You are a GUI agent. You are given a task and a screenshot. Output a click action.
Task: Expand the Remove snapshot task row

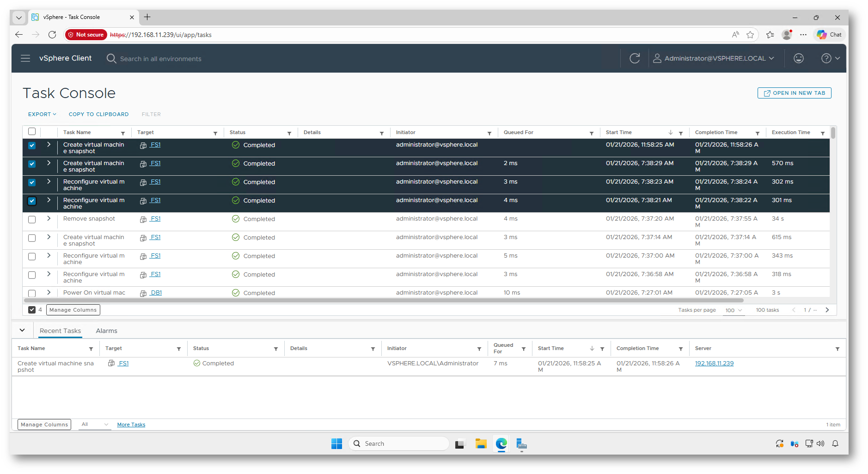point(49,219)
